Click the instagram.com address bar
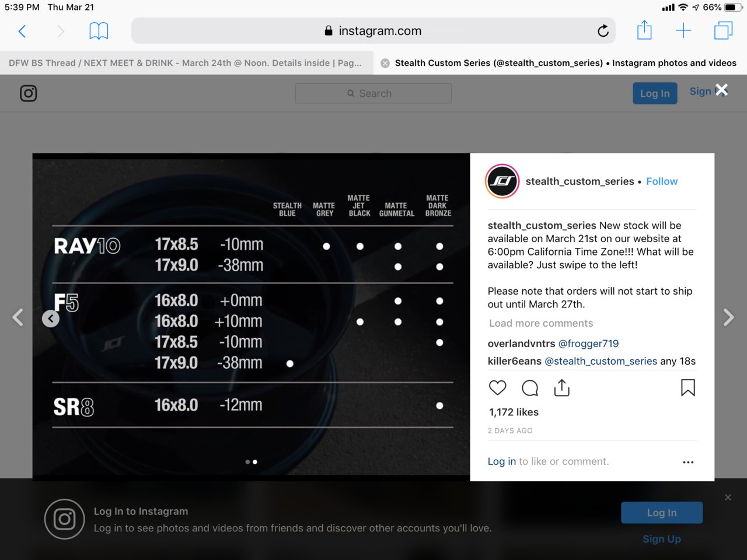This screenshot has width=747, height=560. coord(373,30)
